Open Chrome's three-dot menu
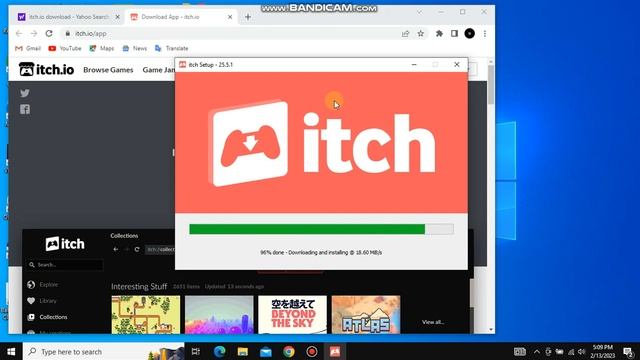 tap(484, 33)
